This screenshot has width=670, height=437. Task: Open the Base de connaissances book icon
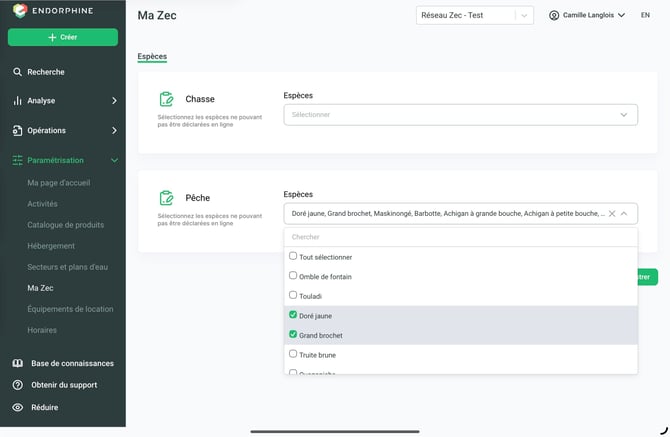(x=18, y=363)
